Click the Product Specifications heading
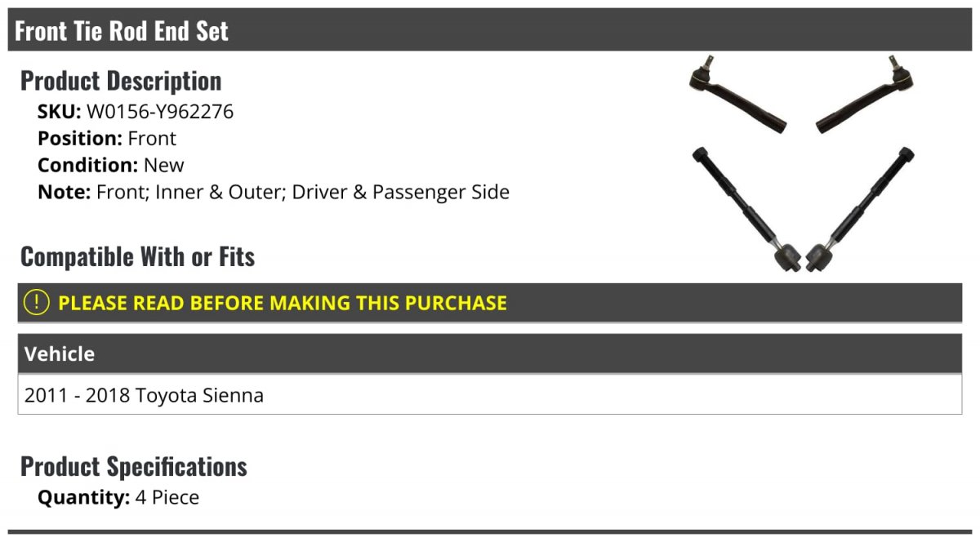The image size is (980, 542). (134, 467)
